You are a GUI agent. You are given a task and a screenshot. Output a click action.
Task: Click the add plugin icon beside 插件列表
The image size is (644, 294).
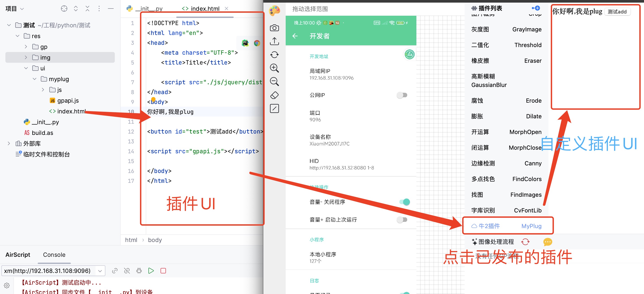coord(536,8)
